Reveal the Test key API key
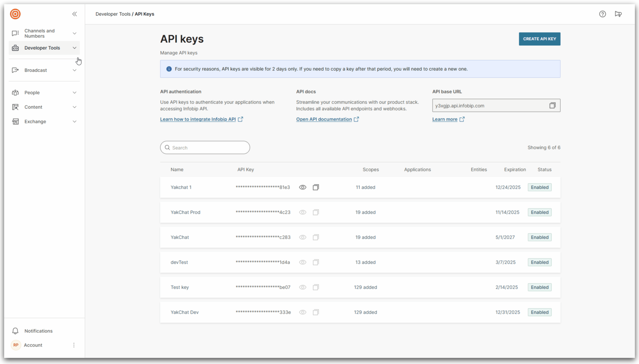Screen dimensions: 639x364 click(303, 287)
